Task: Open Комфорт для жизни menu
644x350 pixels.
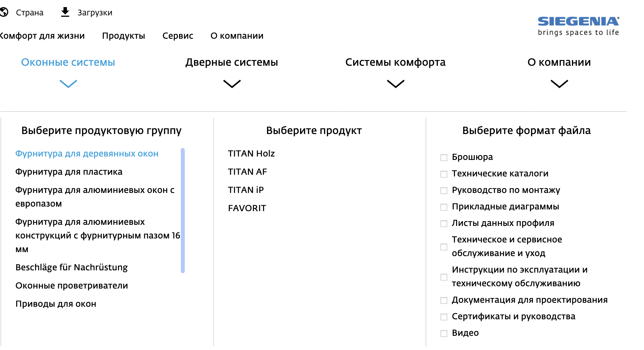Action: [42, 36]
